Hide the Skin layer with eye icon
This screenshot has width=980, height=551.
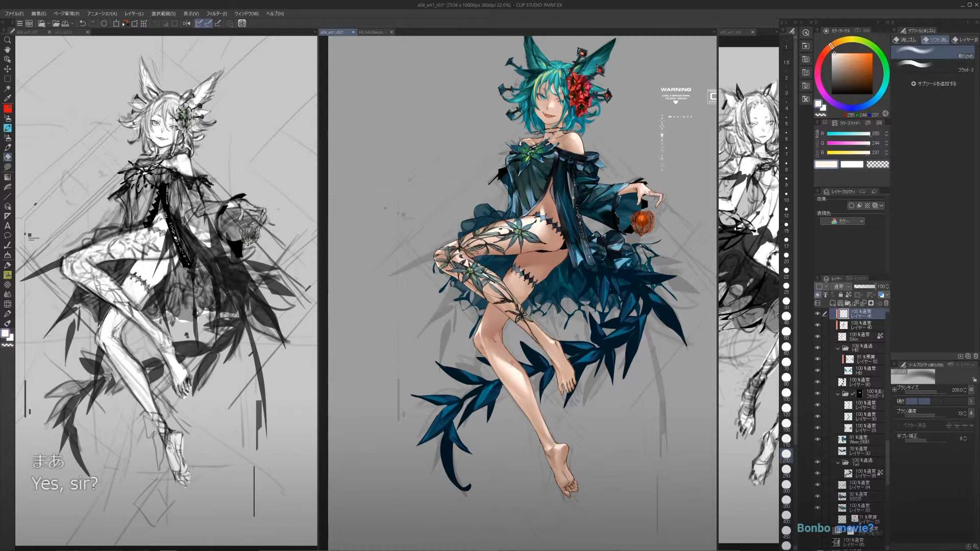817,337
